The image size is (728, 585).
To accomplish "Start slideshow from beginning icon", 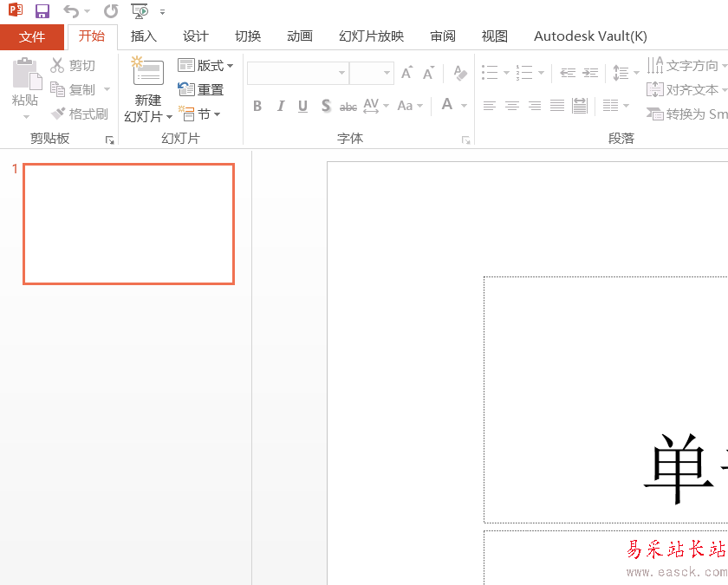I will click(x=140, y=11).
